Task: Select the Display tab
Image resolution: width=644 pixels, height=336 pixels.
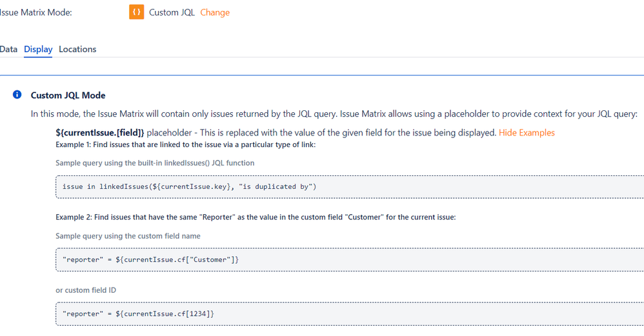Action: coord(38,49)
